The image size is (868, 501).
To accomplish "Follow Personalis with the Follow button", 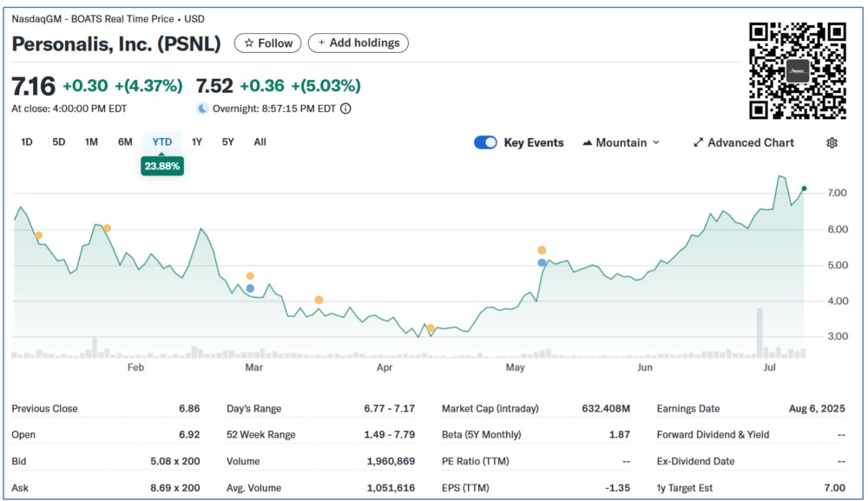I will coord(268,43).
